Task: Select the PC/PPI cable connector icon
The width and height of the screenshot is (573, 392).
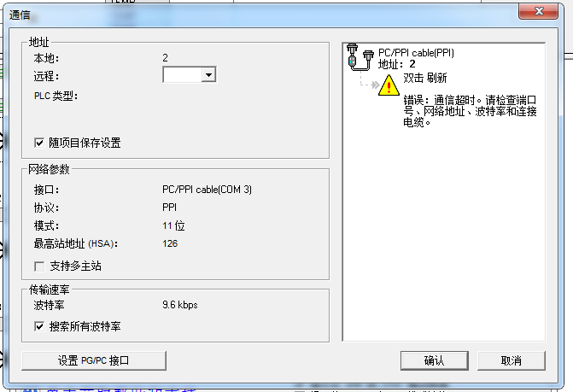Action: click(360, 57)
